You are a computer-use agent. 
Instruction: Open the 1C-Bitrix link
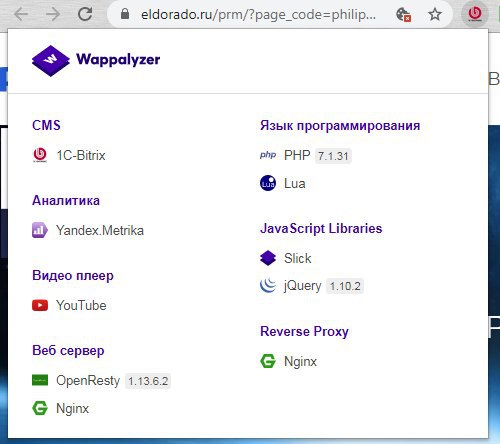click(x=81, y=155)
